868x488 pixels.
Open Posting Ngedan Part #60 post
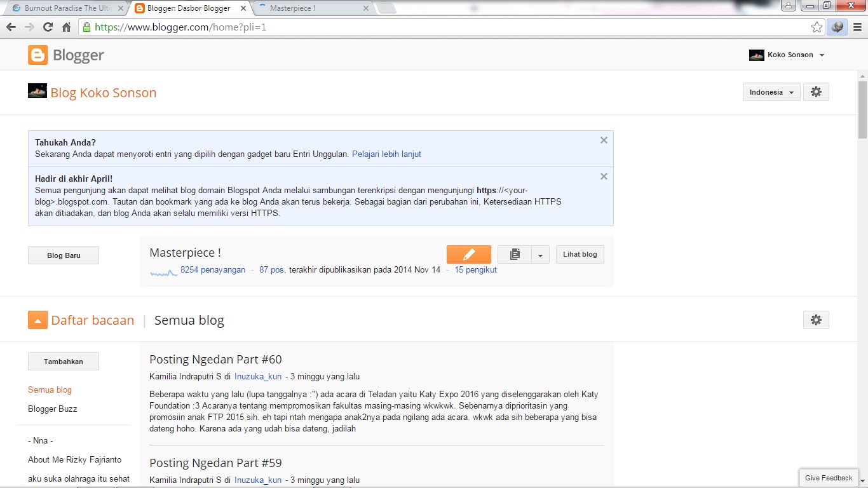click(215, 359)
